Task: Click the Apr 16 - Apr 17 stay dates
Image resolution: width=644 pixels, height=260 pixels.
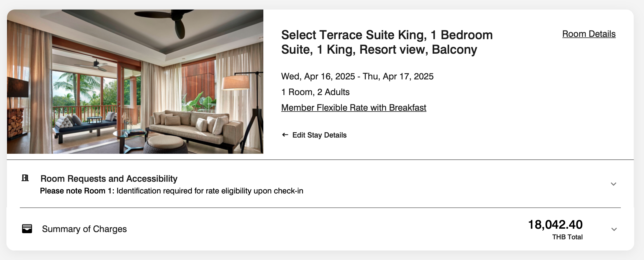Action: click(357, 76)
